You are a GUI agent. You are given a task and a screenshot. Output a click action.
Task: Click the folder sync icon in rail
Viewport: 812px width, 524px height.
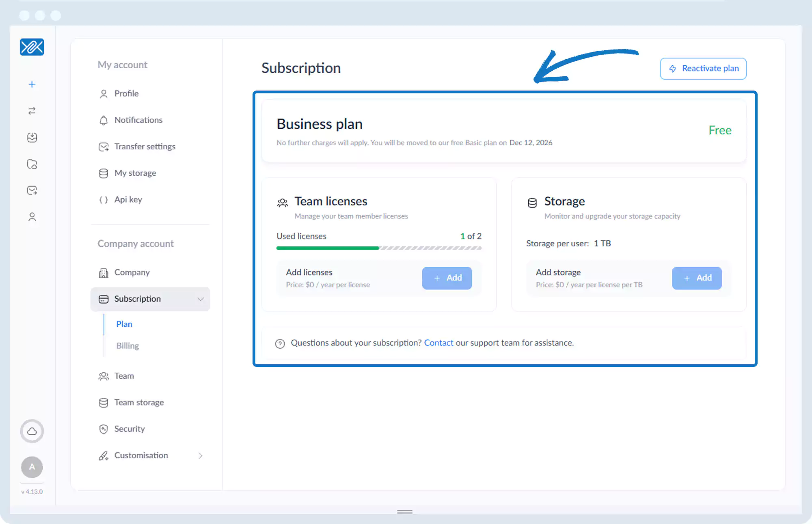[x=32, y=164]
